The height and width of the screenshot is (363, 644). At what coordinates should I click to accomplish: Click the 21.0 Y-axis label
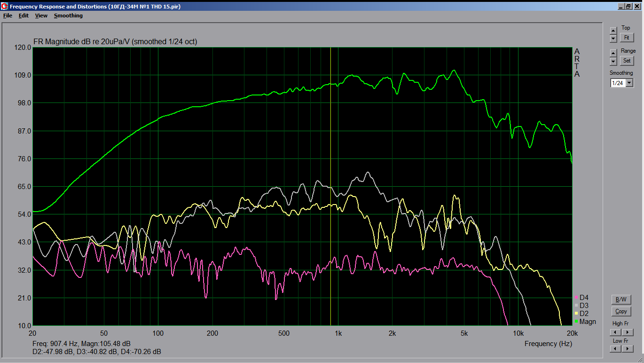(x=24, y=298)
